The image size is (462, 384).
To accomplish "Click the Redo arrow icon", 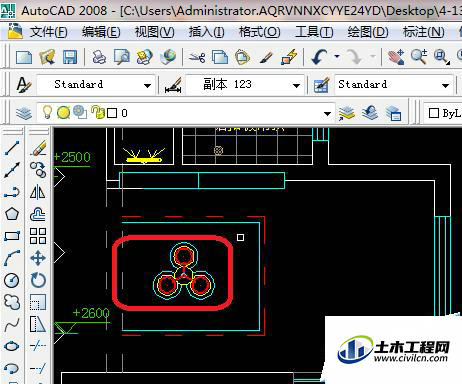I will (355, 57).
